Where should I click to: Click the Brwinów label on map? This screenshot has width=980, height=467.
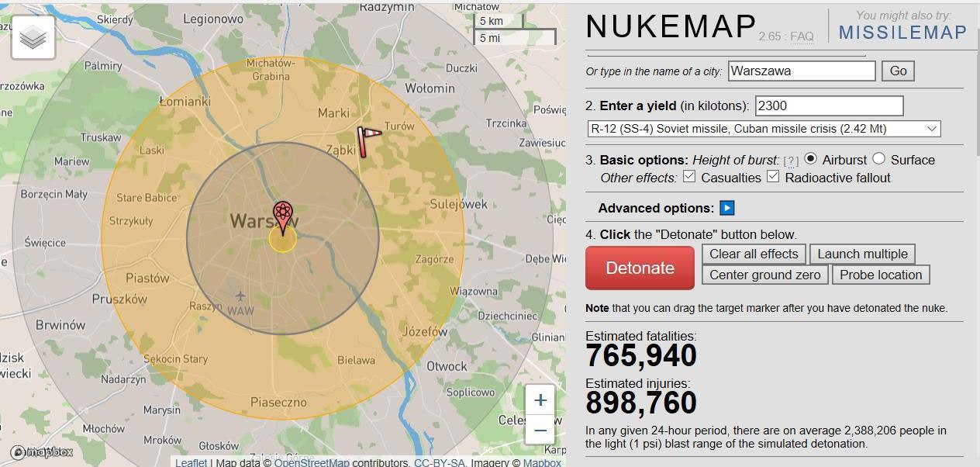tap(60, 325)
